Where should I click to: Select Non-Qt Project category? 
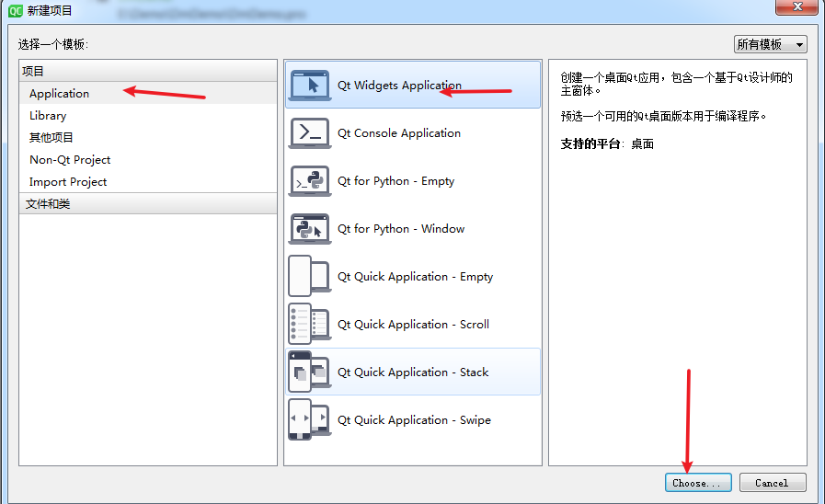(148, 159)
